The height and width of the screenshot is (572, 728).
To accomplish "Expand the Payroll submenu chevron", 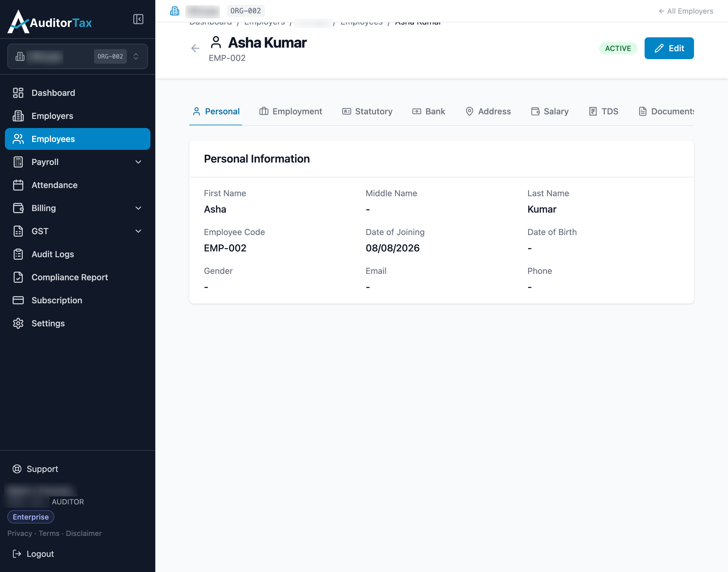I will click(138, 162).
